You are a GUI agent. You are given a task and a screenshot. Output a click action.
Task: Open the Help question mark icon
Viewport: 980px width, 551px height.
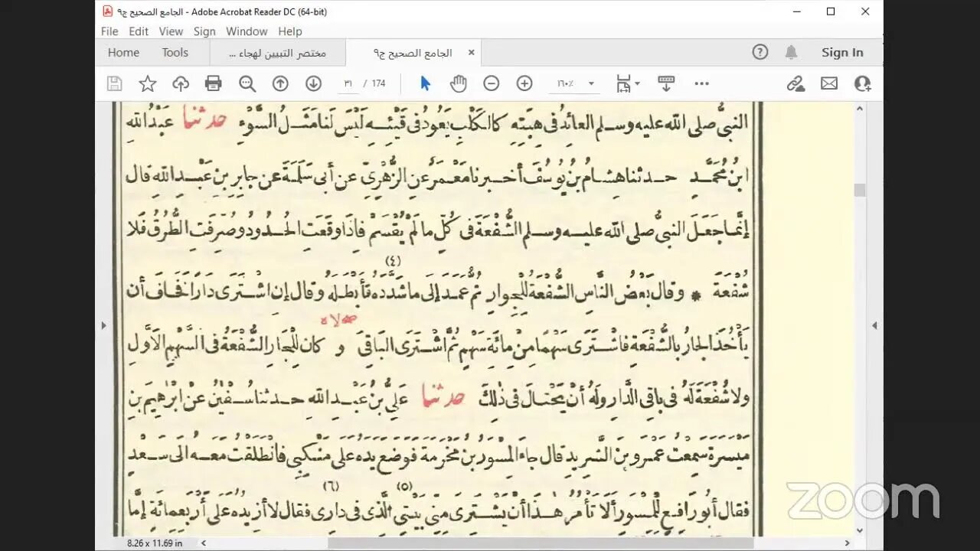click(x=760, y=52)
